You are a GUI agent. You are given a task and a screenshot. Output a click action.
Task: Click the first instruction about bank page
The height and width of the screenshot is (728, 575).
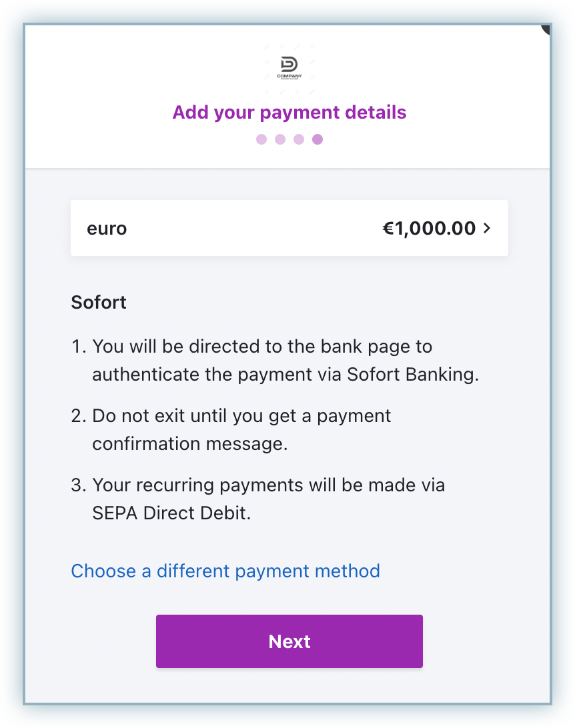pyautogui.click(x=262, y=347)
